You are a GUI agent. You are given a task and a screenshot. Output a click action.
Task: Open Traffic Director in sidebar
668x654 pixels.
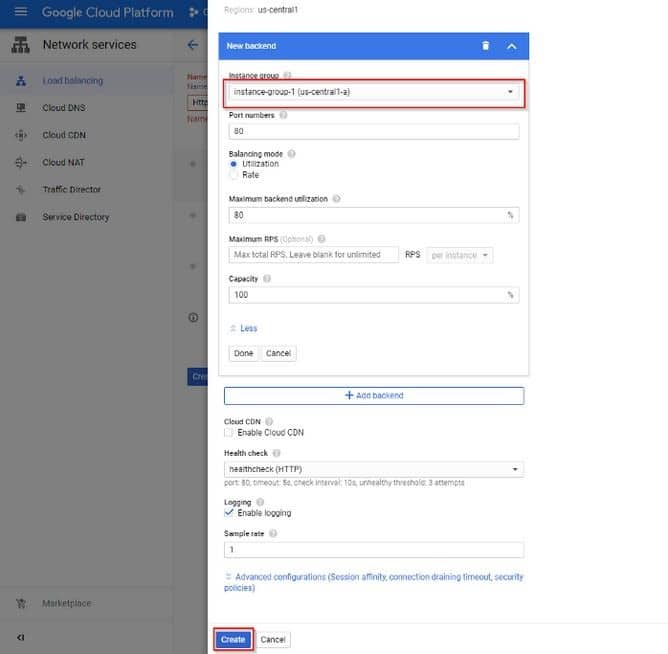pos(72,190)
